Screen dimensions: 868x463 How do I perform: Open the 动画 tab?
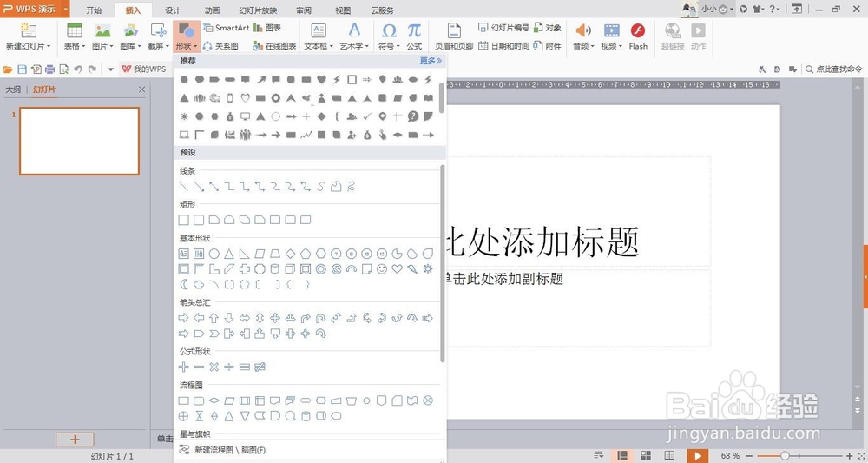[x=212, y=10]
